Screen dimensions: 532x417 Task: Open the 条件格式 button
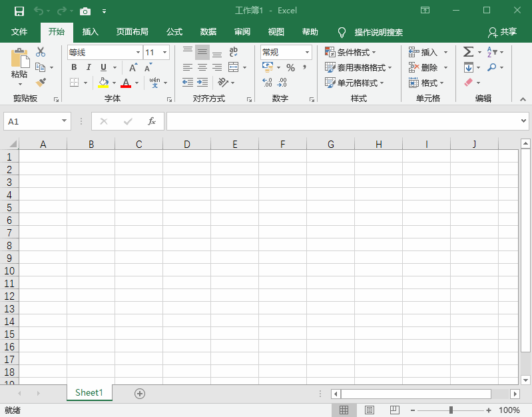351,52
